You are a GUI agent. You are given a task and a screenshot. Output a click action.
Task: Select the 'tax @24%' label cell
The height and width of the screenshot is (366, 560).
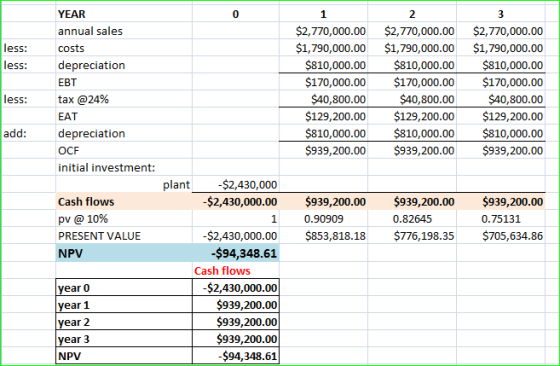click(x=124, y=99)
